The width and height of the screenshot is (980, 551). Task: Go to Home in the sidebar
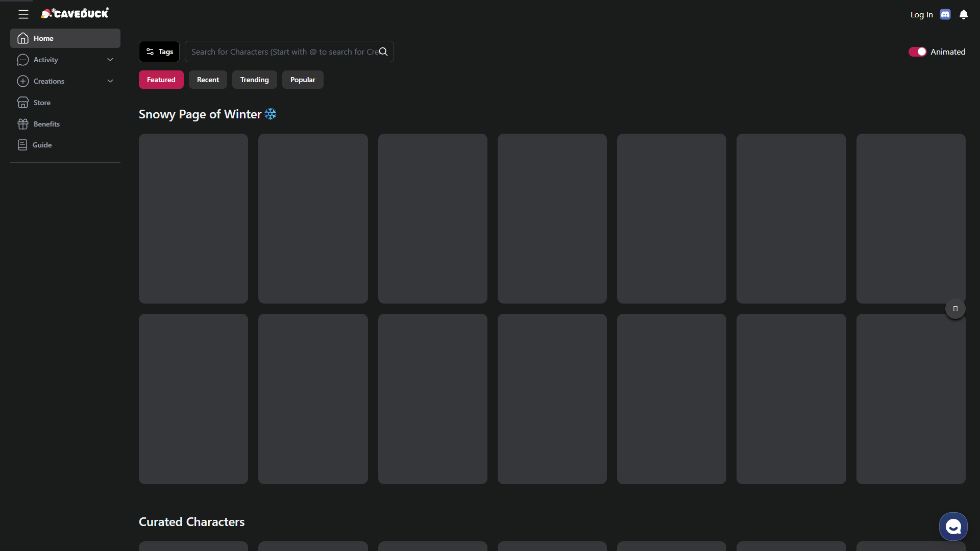(x=65, y=38)
